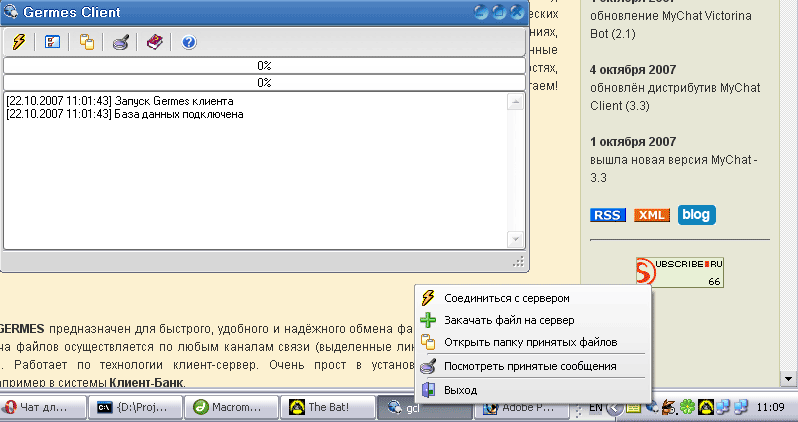This screenshot has width=798, height=422.
Task: Click the Subscribe.ru counter banner
Action: point(679,272)
